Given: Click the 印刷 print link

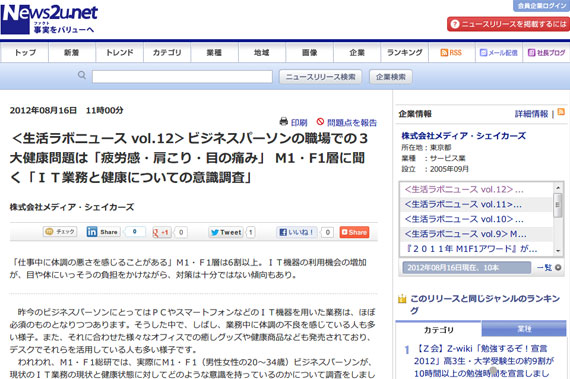Looking at the screenshot, I should click(299, 122).
